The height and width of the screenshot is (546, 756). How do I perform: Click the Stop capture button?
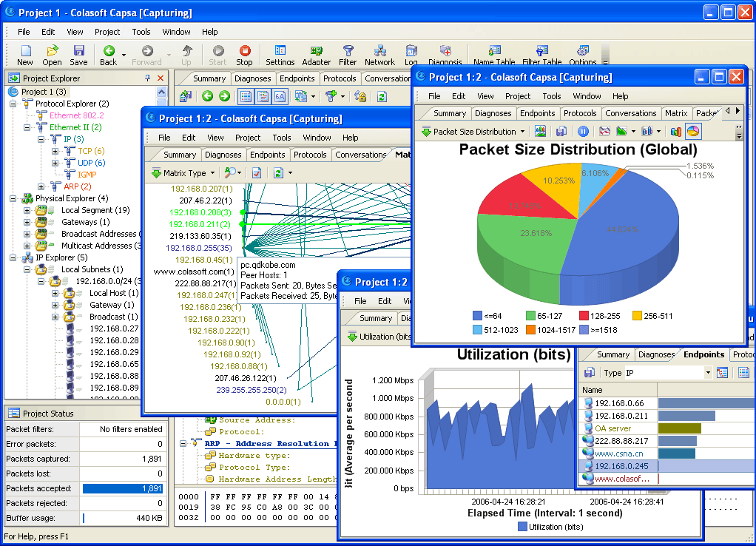(x=244, y=55)
